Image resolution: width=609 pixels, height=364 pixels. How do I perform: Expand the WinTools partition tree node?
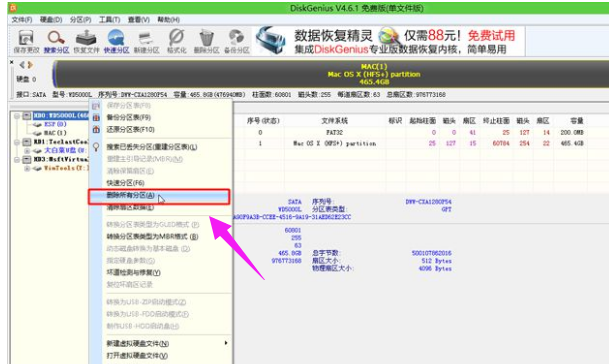point(27,168)
